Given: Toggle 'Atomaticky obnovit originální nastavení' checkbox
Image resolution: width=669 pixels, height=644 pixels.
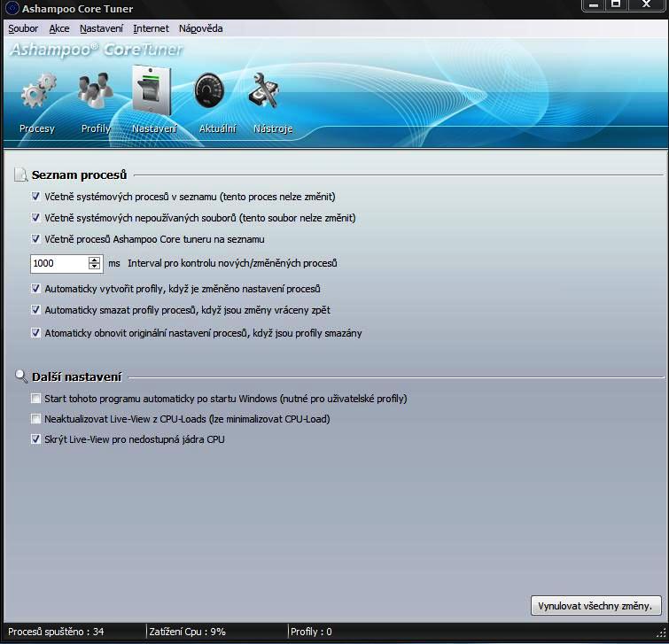Looking at the screenshot, I should (35, 333).
